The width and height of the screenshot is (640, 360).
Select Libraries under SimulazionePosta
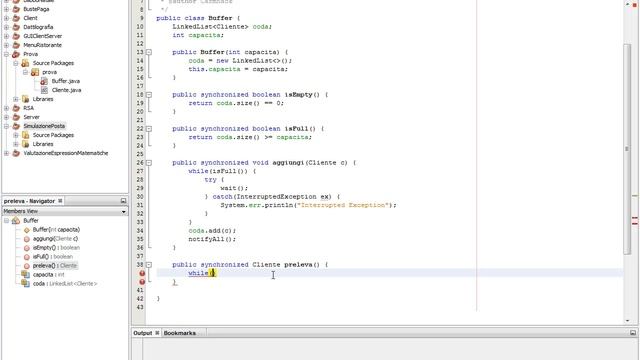(43, 144)
